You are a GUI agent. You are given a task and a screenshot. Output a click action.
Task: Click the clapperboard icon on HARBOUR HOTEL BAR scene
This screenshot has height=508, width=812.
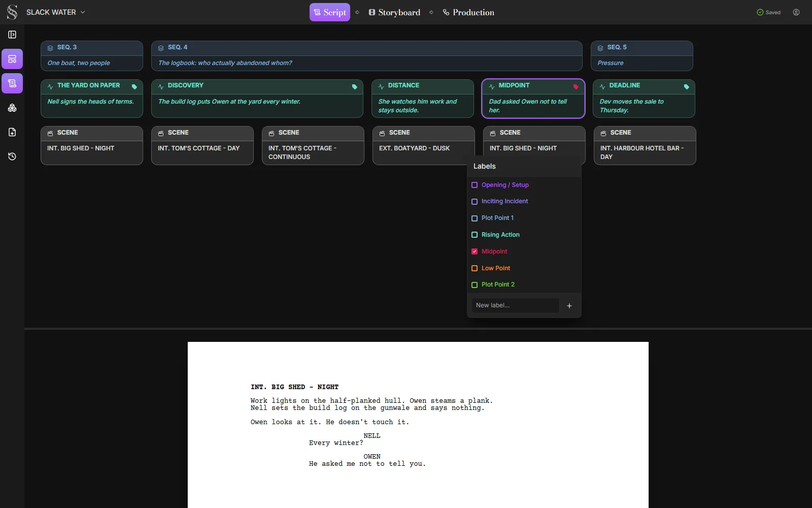point(603,133)
